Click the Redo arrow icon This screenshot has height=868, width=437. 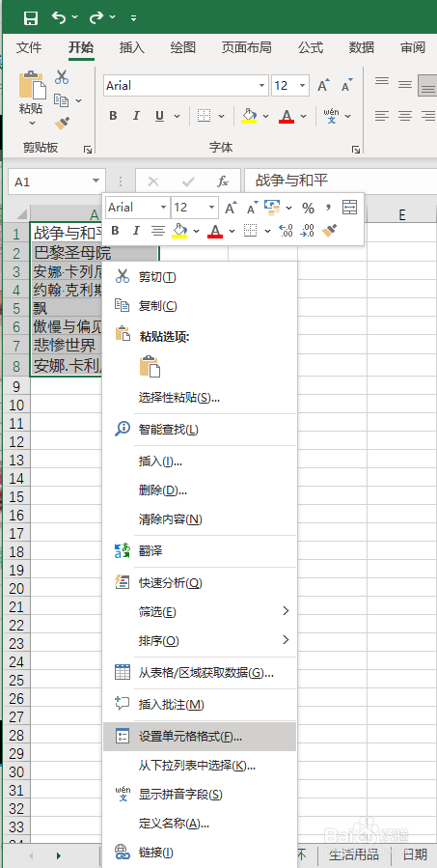[x=96, y=17]
